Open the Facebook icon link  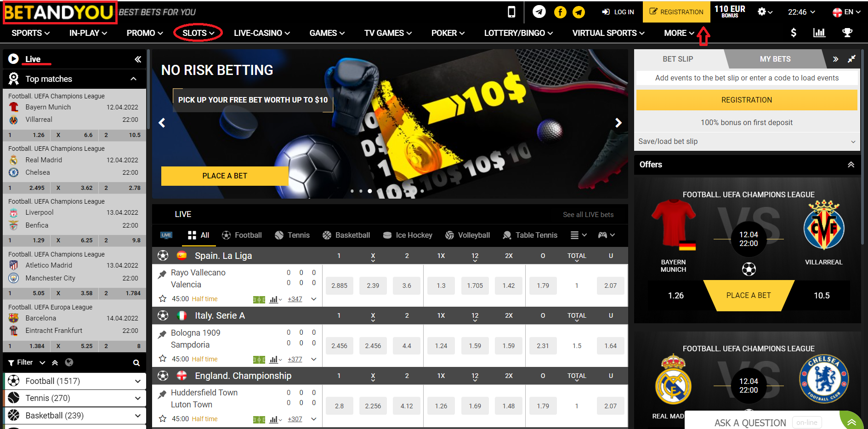[x=560, y=12]
